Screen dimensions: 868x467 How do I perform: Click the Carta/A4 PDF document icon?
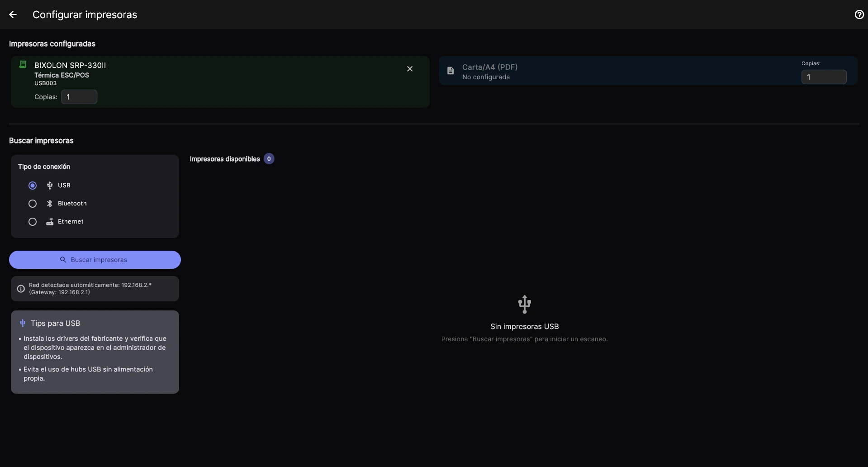[x=451, y=71]
